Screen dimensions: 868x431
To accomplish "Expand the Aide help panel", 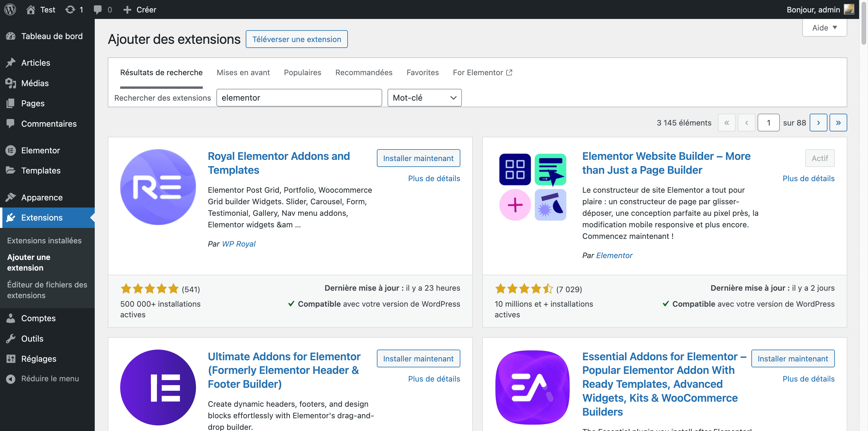I will point(824,28).
